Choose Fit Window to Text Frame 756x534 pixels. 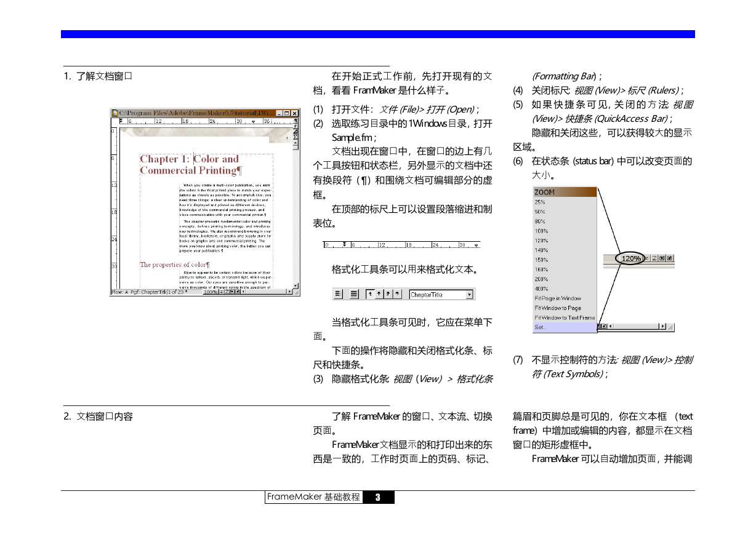click(x=565, y=317)
